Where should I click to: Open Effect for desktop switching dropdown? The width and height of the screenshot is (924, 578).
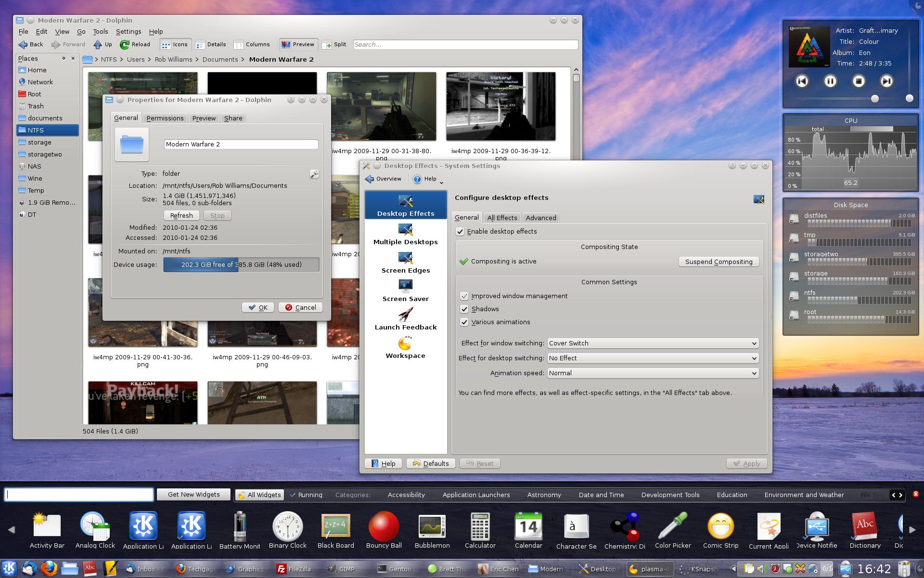click(x=653, y=358)
